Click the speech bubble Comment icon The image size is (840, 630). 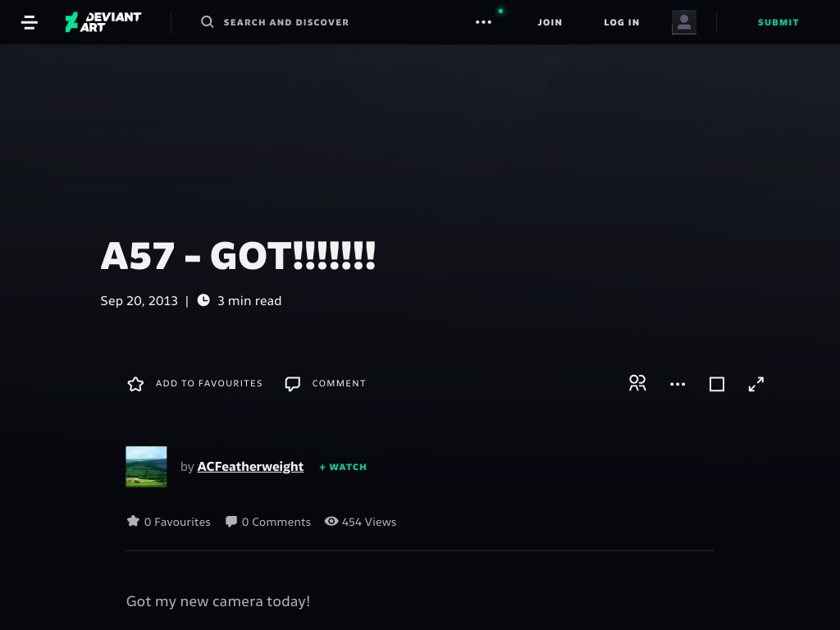(293, 384)
